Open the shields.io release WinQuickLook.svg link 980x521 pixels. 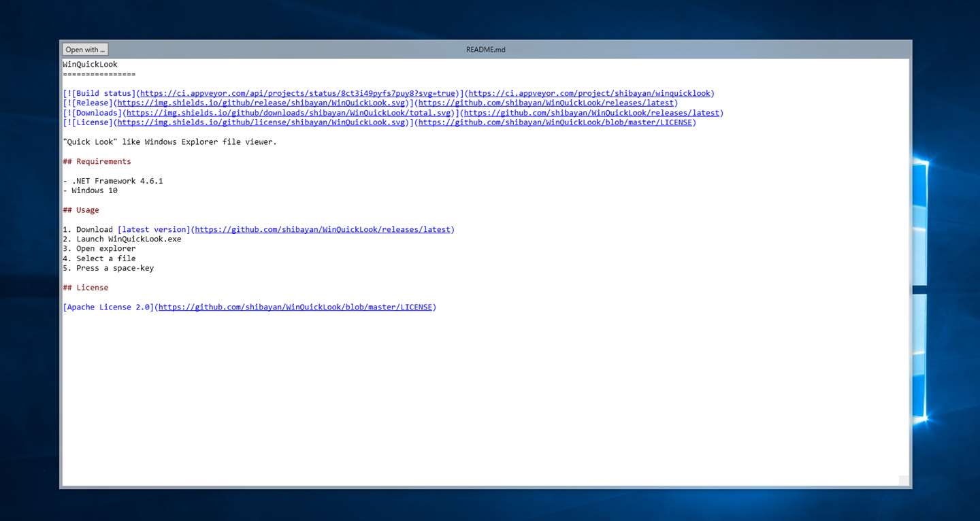[x=261, y=103]
